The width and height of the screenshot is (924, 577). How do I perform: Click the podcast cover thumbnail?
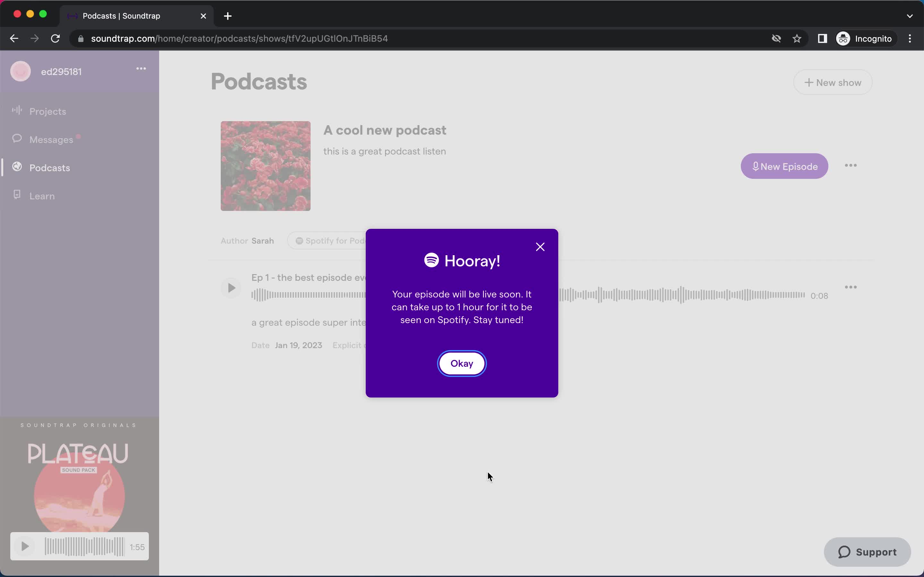[x=265, y=165]
